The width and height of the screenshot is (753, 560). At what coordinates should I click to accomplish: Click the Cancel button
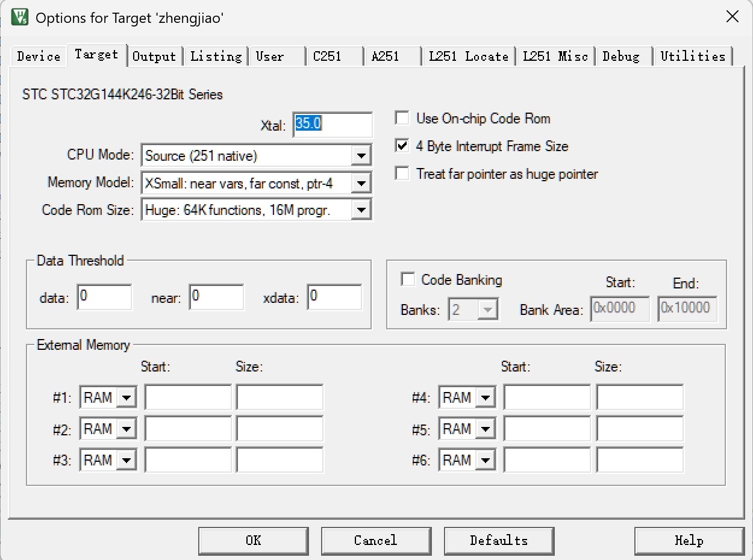pyautogui.click(x=375, y=540)
